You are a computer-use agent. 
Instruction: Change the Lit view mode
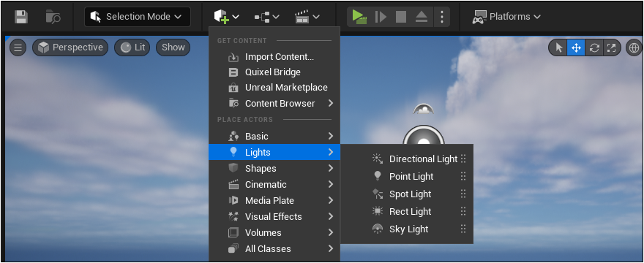pyautogui.click(x=132, y=47)
